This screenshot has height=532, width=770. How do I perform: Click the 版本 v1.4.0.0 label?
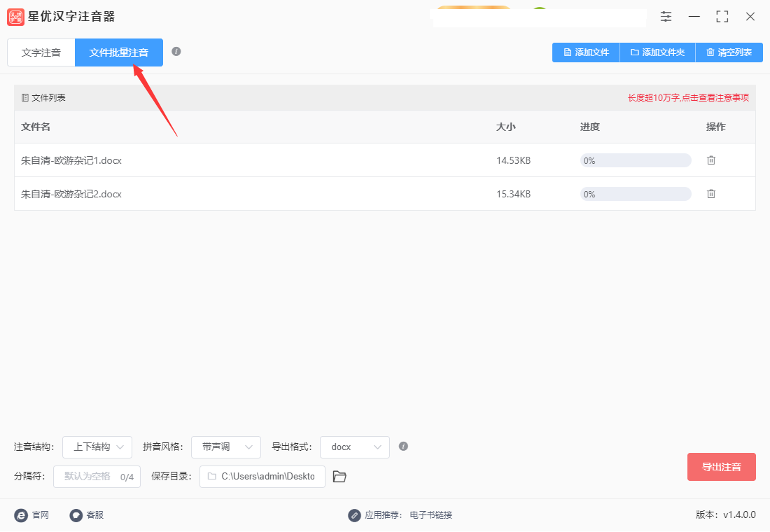tap(726, 514)
